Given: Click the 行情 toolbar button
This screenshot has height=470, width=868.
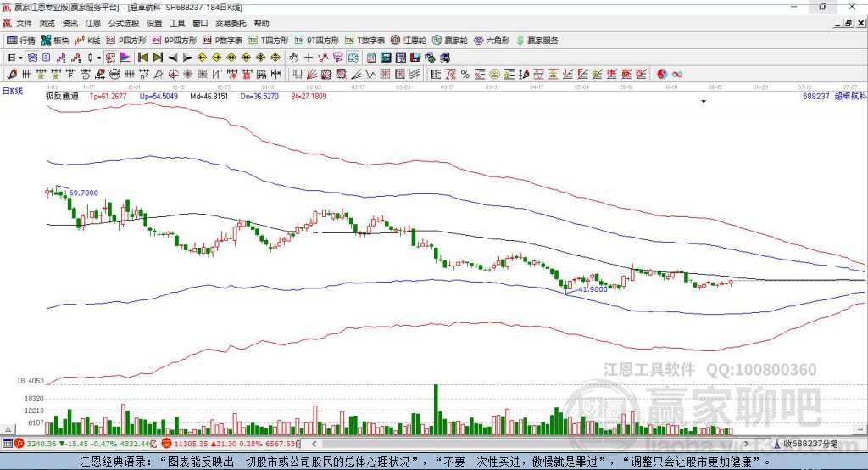Looking at the screenshot, I should click(21, 41).
